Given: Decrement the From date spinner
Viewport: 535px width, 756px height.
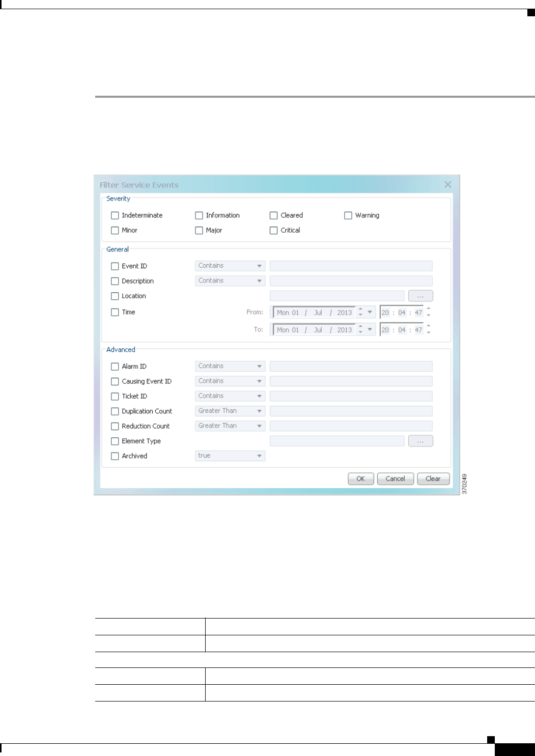Looking at the screenshot, I should 360,315.
